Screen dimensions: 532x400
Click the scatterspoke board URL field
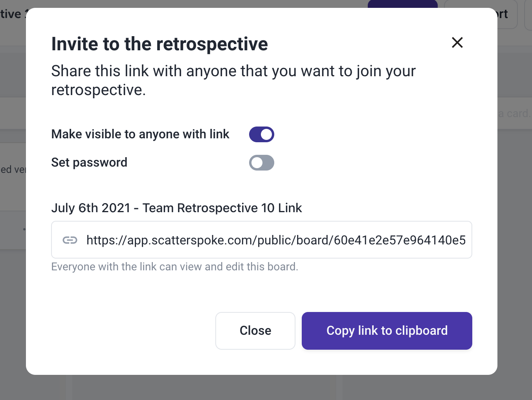(x=262, y=240)
